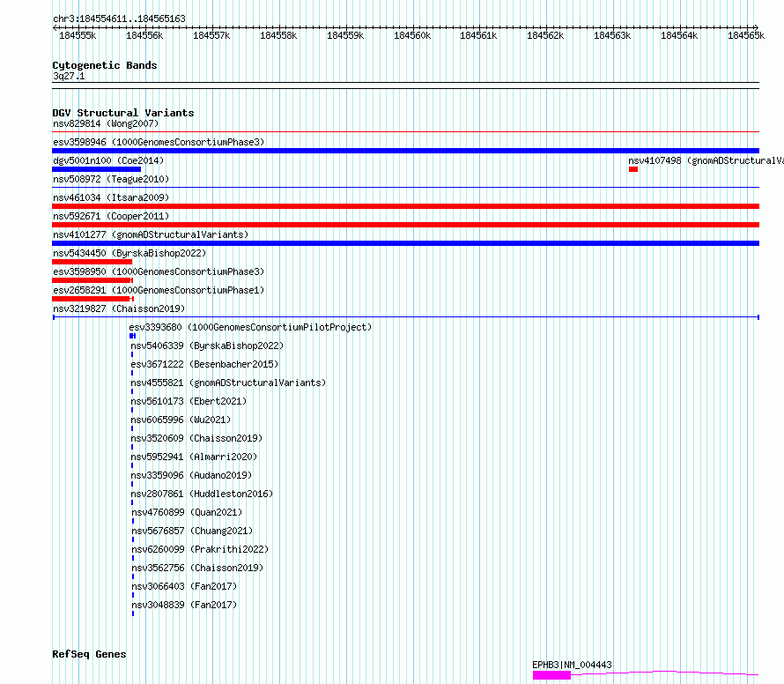
Task: Open variant esv3598950 (1000GenomesConsortiumPhase3)
Action: [x=159, y=271]
